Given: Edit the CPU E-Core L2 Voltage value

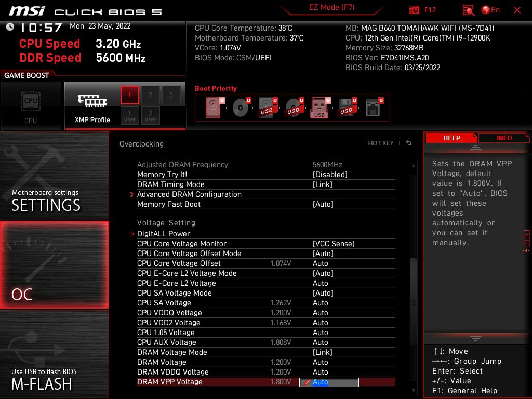Looking at the screenshot, I should click(x=266, y=283).
